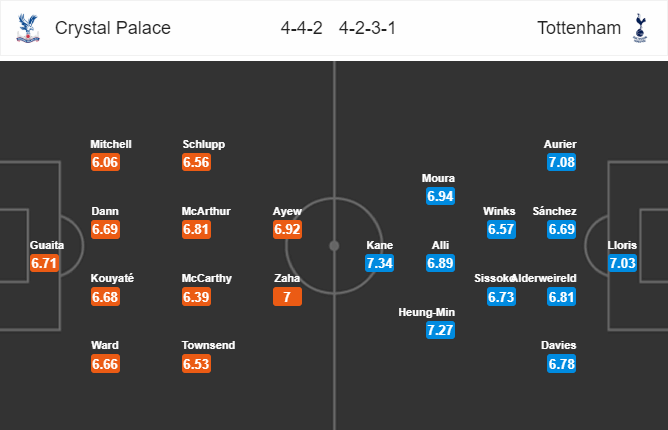
Task: Click the player name Townsend
Action: tap(208, 345)
